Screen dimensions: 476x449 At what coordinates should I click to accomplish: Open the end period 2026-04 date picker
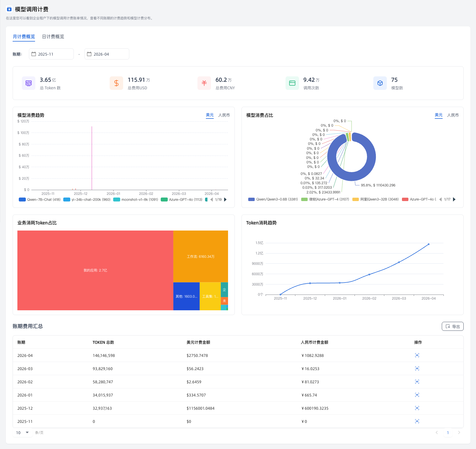click(107, 54)
